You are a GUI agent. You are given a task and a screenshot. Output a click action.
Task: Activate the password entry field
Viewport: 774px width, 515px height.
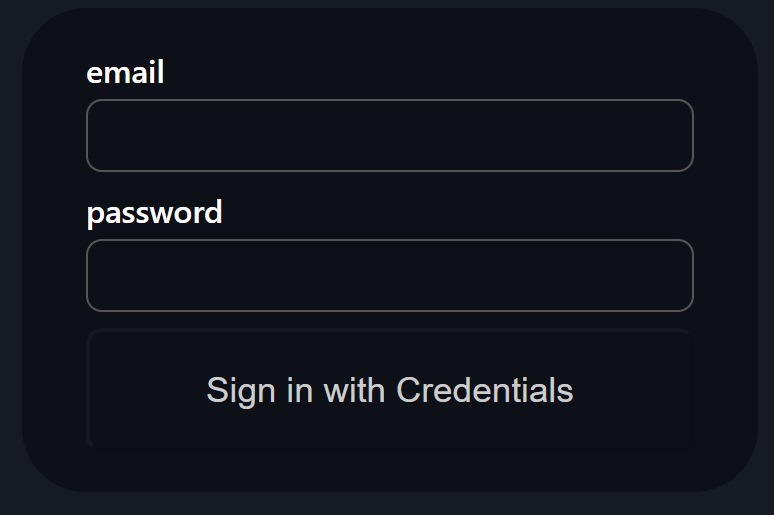point(390,275)
